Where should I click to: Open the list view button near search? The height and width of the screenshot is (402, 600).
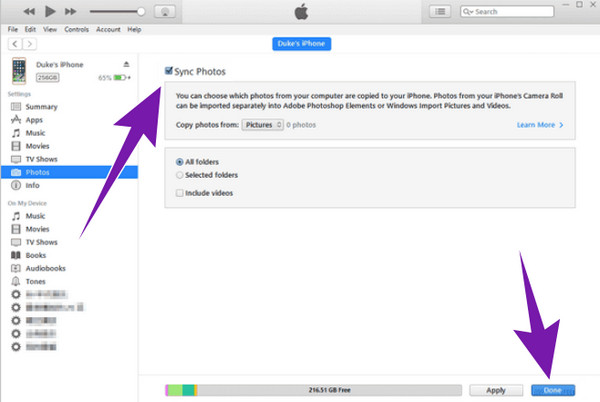click(440, 11)
